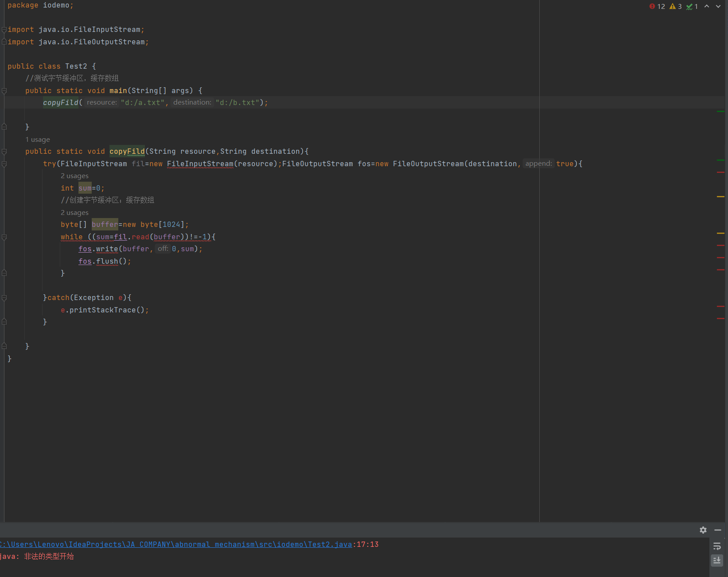This screenshot has height=577, width=728.
Task: Click the fos.write method call
Action: click(x=107, y=249)
